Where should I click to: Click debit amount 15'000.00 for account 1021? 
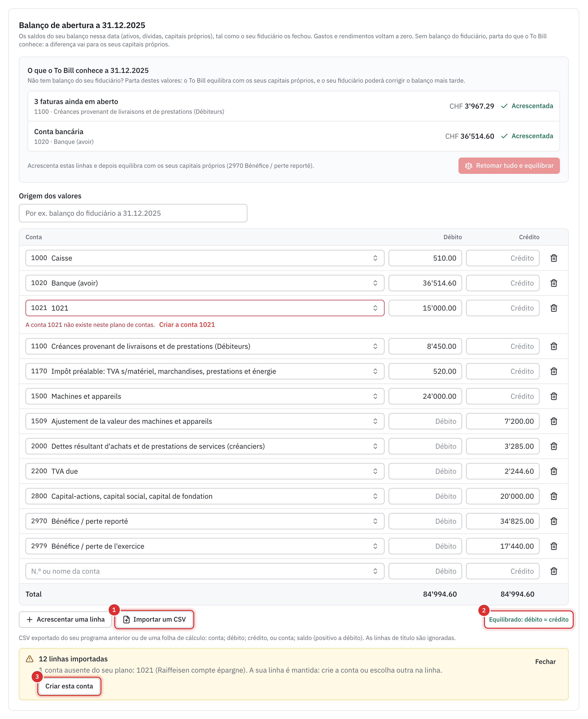425,308
